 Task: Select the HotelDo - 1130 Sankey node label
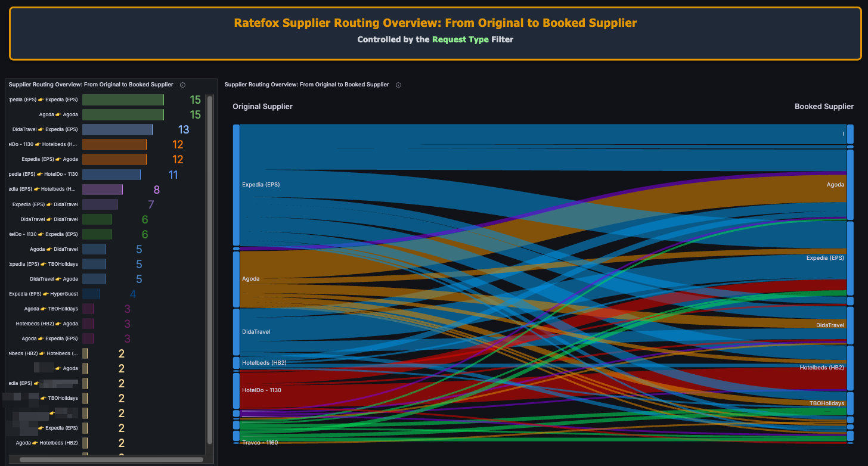[262, 390]
